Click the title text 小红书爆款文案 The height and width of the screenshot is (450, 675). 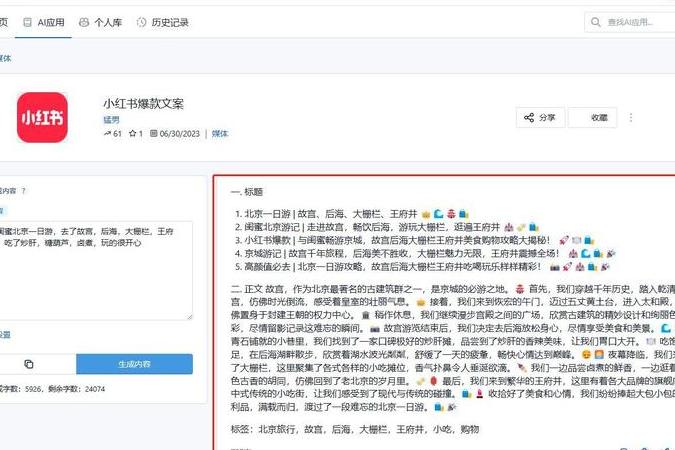coord(143,104)
